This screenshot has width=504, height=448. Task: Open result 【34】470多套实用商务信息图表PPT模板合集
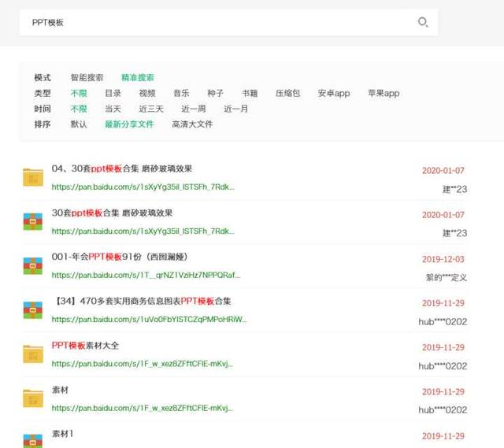142,301
